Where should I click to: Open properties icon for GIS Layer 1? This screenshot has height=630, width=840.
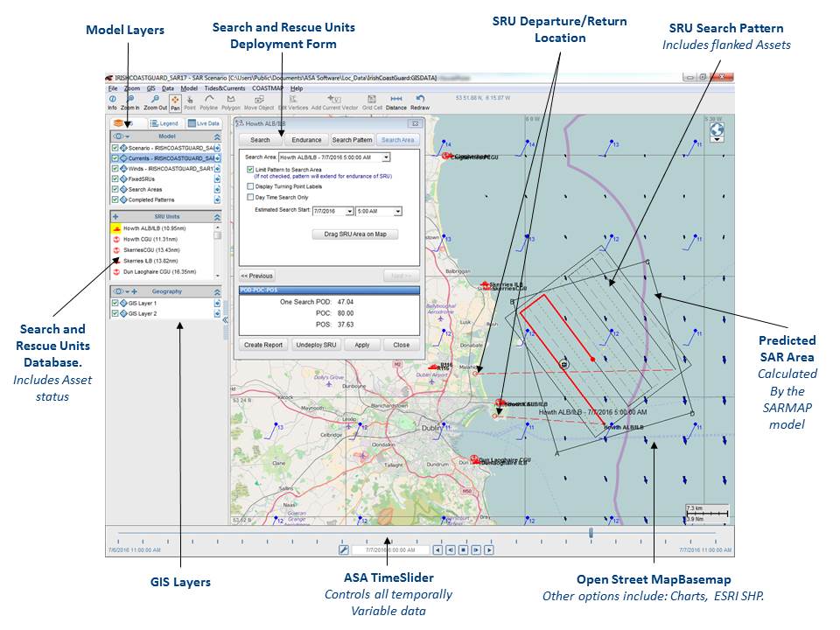pos(218,304)
